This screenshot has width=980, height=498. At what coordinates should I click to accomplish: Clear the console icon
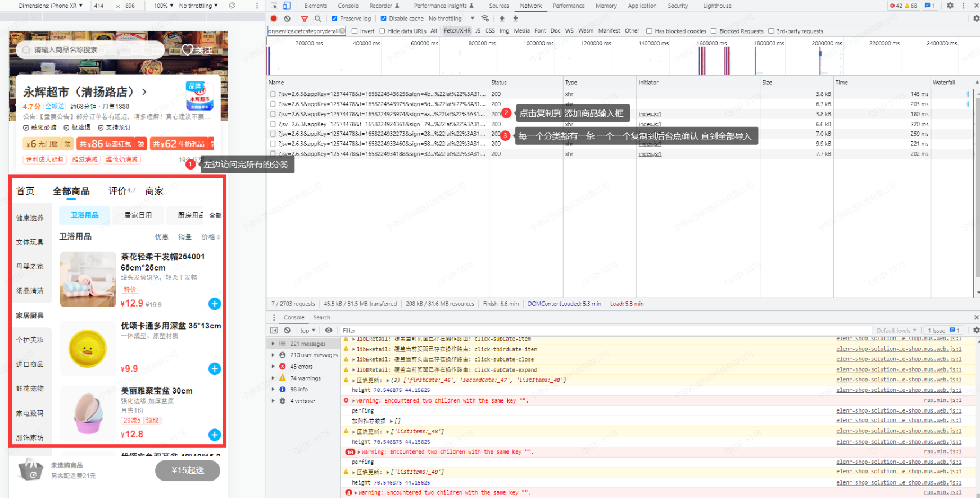coord(287,331)
